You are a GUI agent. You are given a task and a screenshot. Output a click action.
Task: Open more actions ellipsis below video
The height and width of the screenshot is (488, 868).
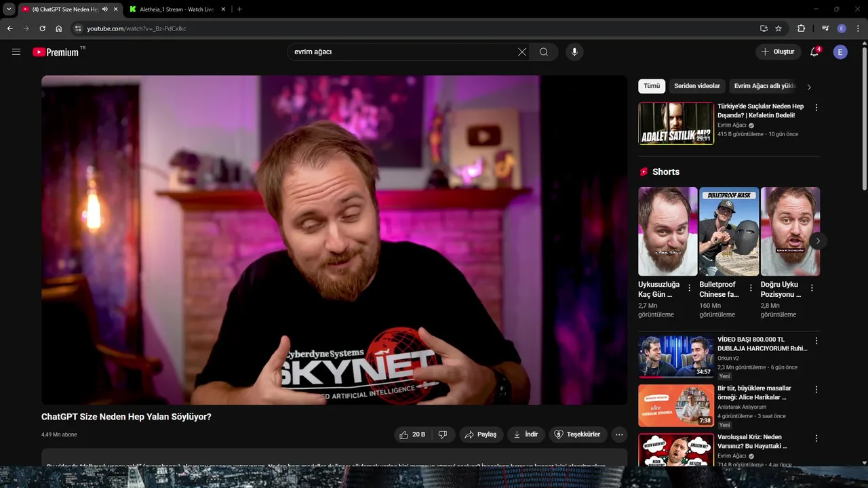point(618,434)
